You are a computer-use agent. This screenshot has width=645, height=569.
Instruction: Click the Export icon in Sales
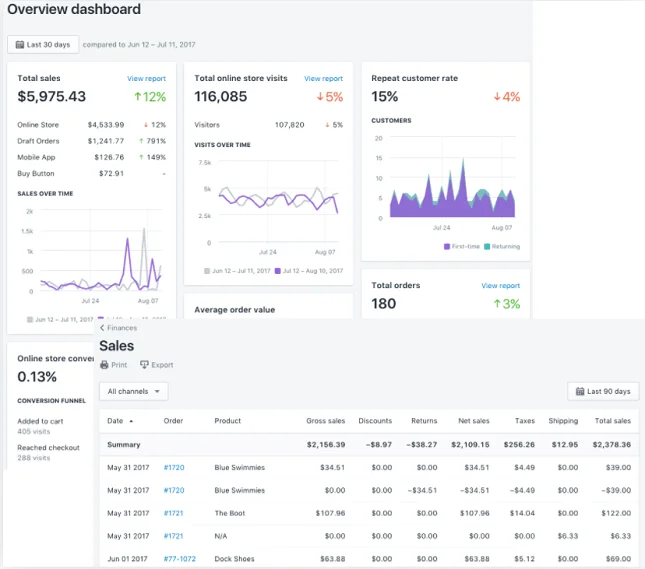point(144,365)
